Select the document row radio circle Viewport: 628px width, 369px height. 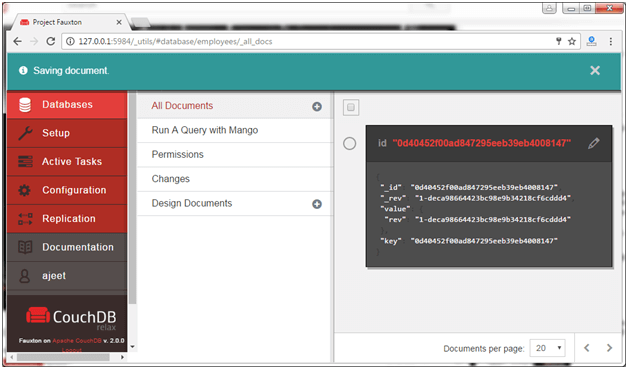click(349, 143)
